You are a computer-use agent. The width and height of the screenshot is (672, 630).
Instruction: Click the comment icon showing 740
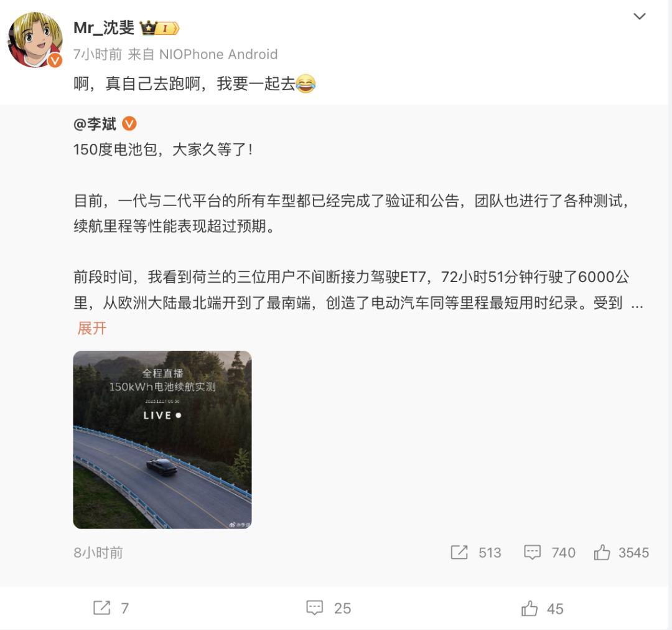click(x=532, y=552)
